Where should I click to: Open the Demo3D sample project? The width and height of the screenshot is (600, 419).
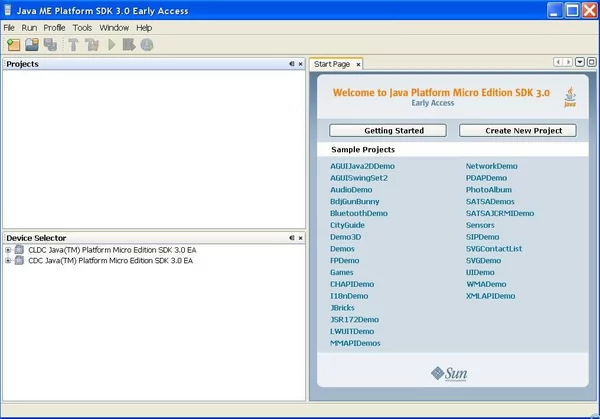pos(346,237)
